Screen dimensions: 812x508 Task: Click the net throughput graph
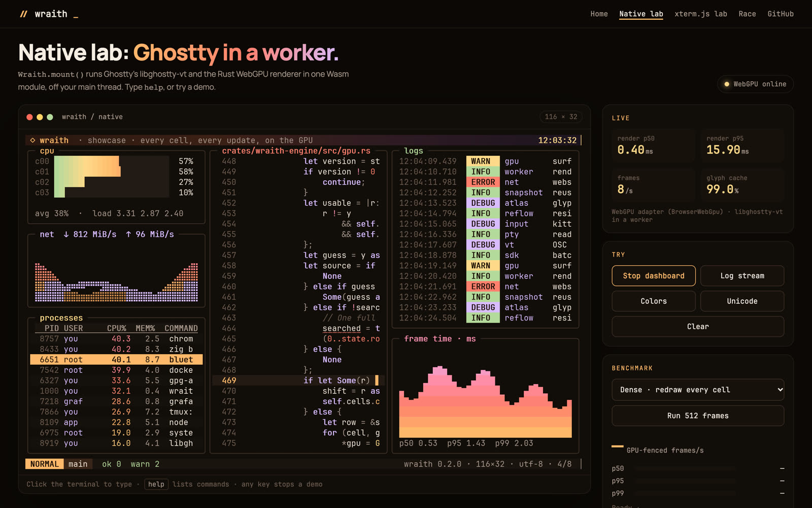coord(116,282)
